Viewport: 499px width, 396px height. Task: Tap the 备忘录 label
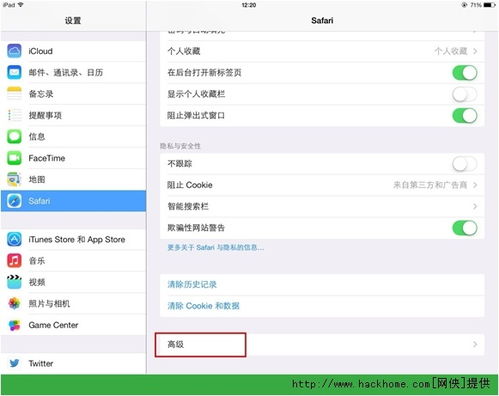(41, 94)
